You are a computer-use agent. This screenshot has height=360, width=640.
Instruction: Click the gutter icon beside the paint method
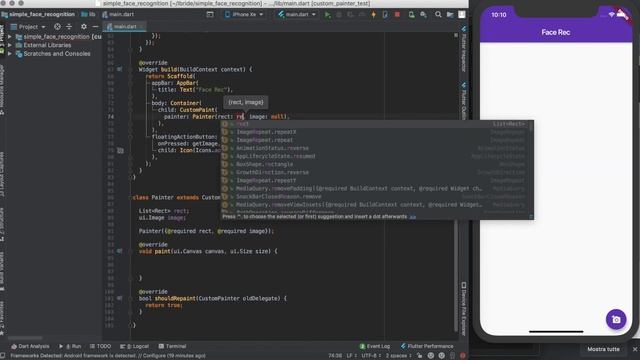click(x=120, y=251)
